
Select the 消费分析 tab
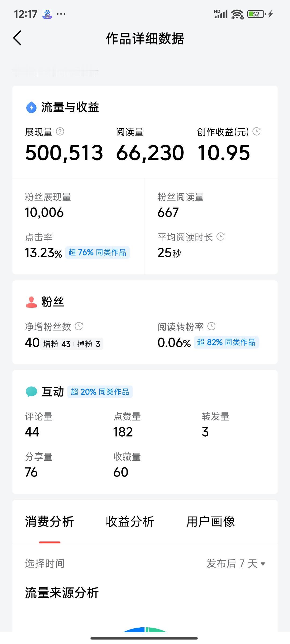pos(49,522)
